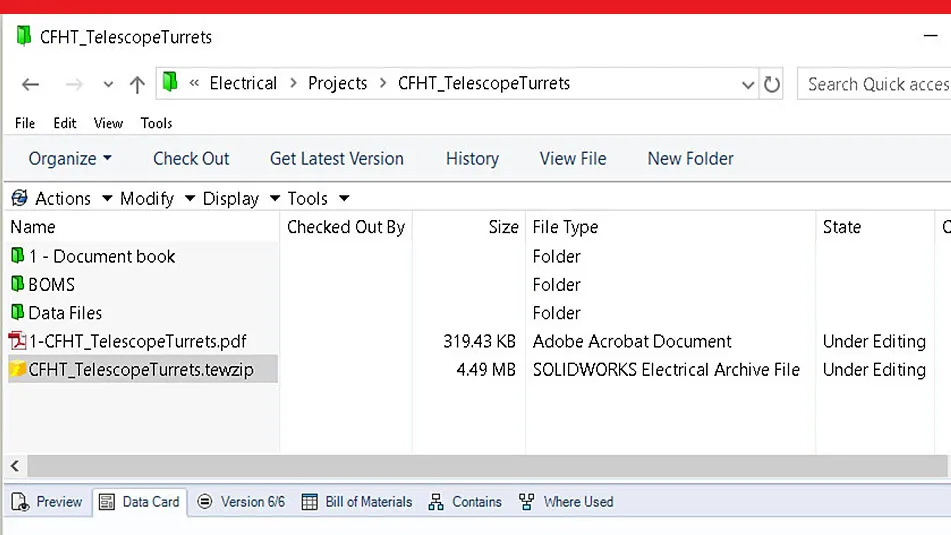Minimize the CFHT_TelescopeTurrets window
This screenshot has width=951, height=535.
click(x=930, y=36)
